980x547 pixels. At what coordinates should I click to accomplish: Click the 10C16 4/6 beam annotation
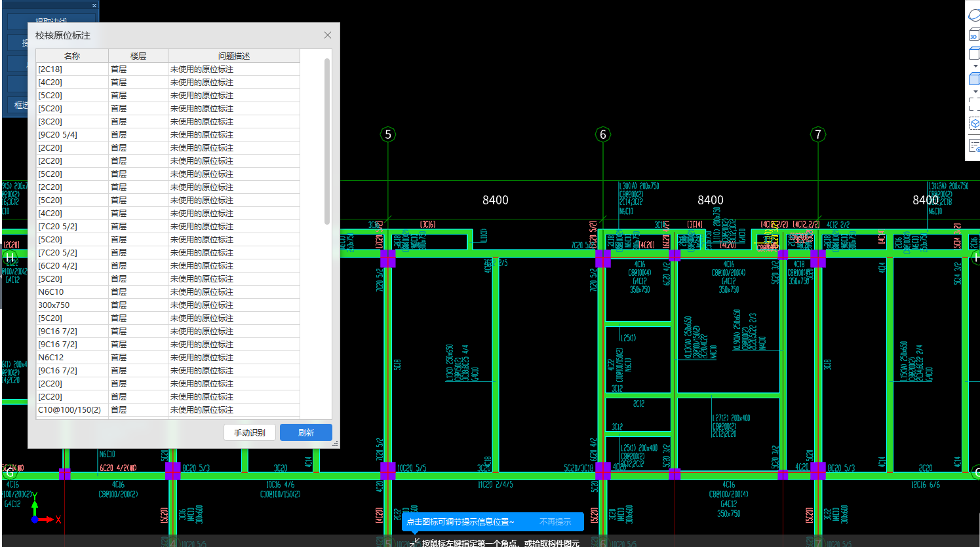pos(280,485)
